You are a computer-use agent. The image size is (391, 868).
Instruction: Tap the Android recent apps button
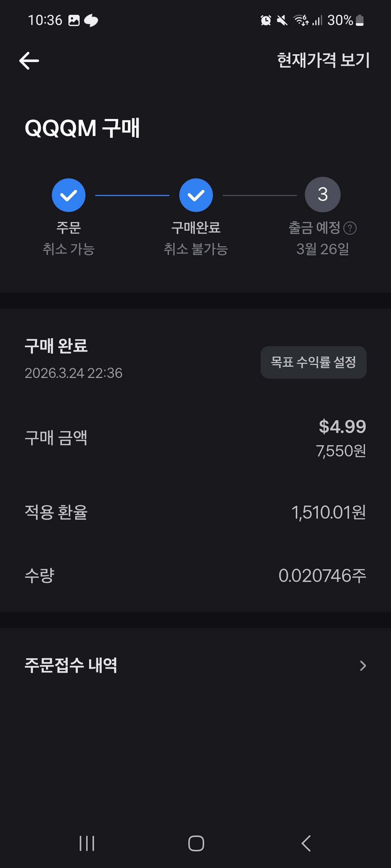(x=87, y=843)
